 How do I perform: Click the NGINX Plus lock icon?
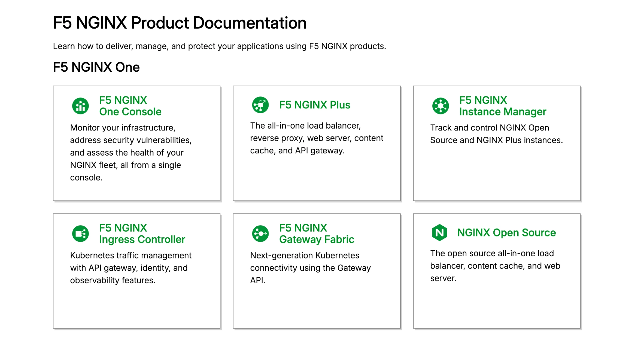coord(260,105)
